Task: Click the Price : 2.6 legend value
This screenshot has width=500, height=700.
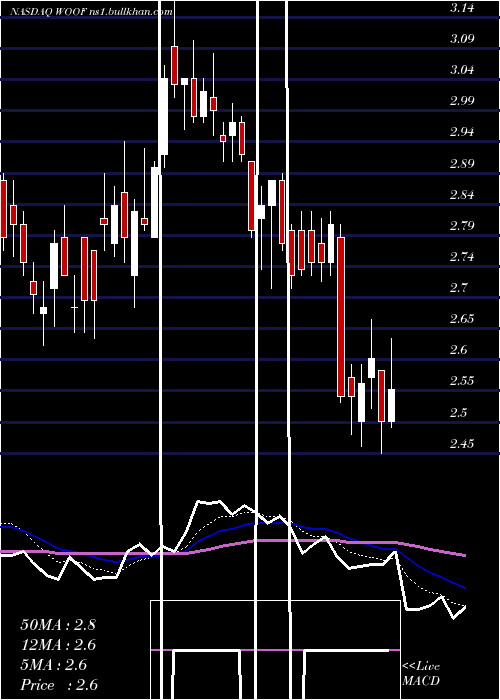Action: click(x=59, y=685)
